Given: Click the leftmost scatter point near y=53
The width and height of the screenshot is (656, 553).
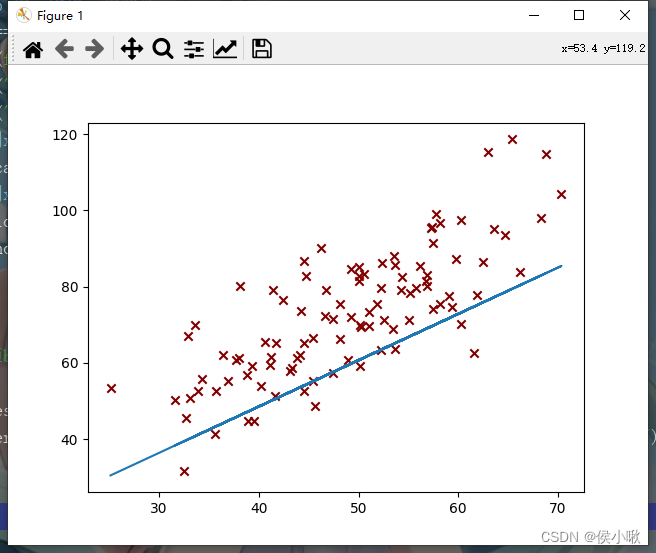Looking at the screenshot, I should [111, 389].
